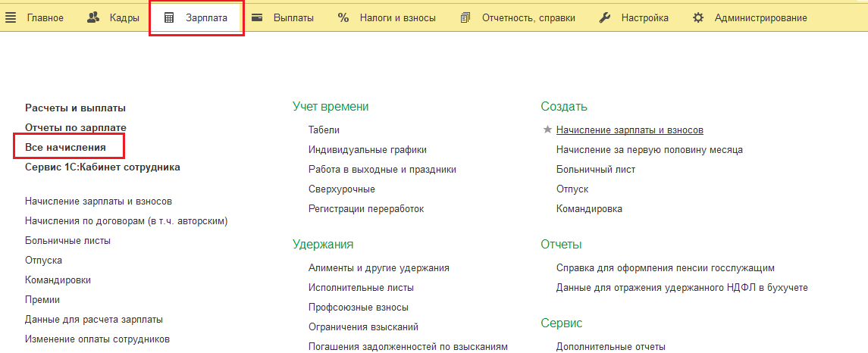This screenshot has height=353, width=868.
Task: Open the Главное section
Action: pyautogui.click(x=45, y=17)
